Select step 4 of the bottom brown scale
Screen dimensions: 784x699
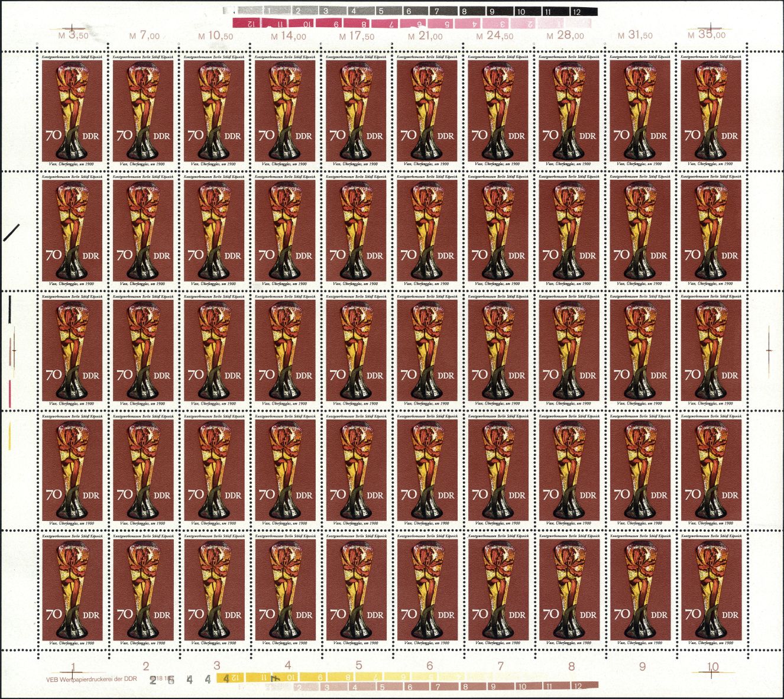pos(362,686)
